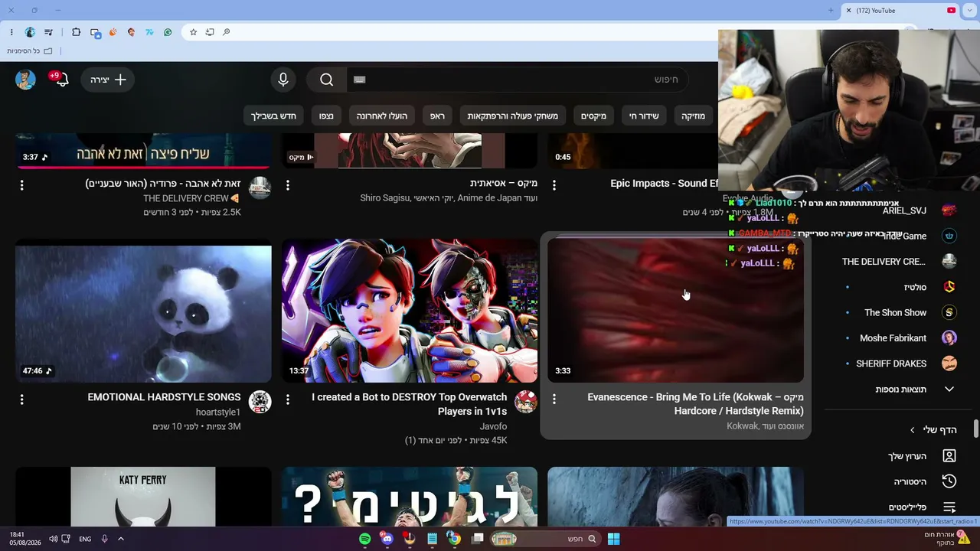This screenshot has width=980, height=551.
Task: Click the install app icon in address bar
Action: [209, 32]
